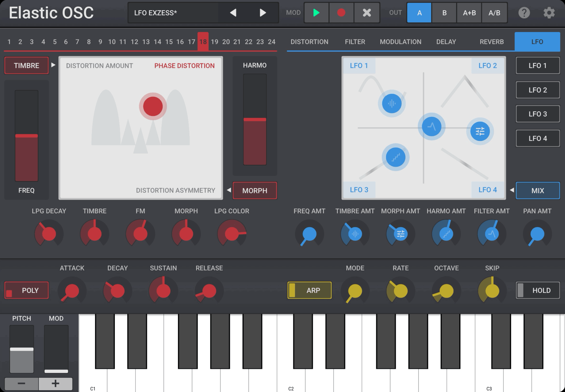The height and width of the screenshot is (392, 565).
Task: Adjust the arpeggiator SKIP knob
Action: pos(492,291)
